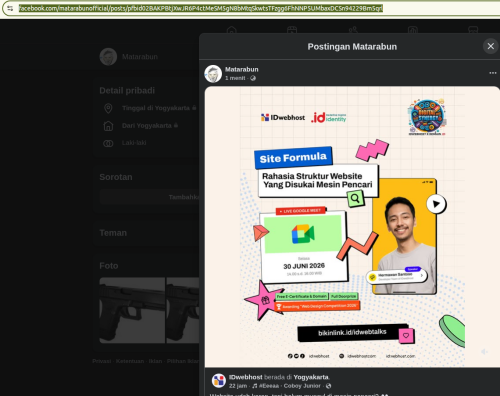
Task: Open the second photo thumbnail in Foto
Action: pyautogui.click(x=183, y=310)
